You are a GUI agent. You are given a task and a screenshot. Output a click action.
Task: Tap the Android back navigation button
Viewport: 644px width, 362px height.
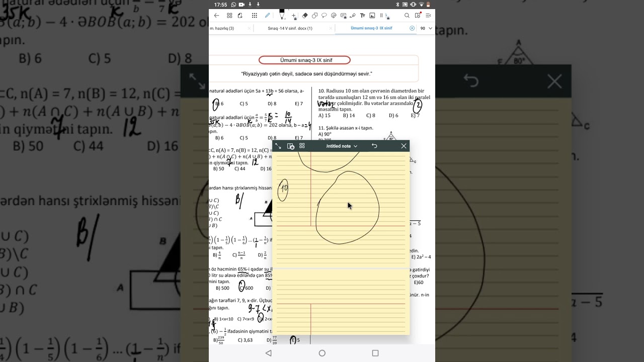pos(268,353)
